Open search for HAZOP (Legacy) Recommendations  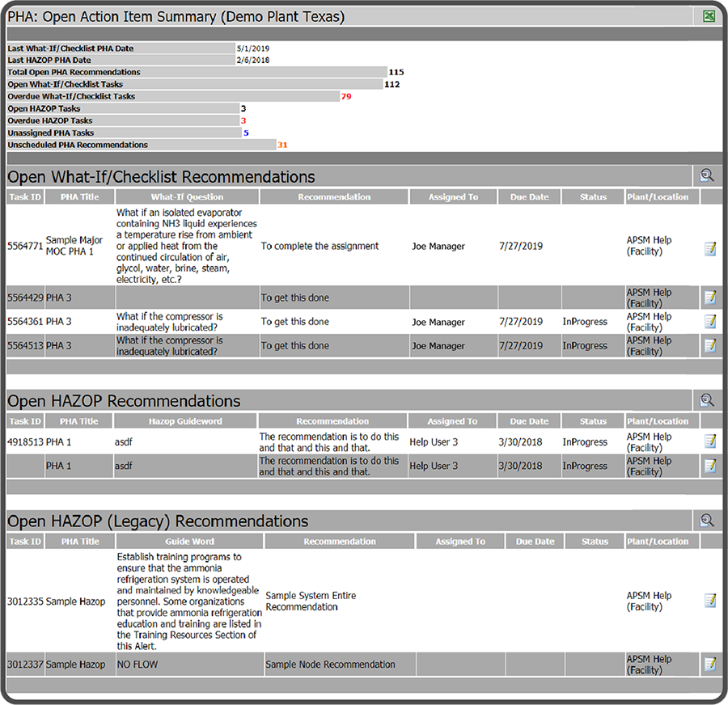707,521
